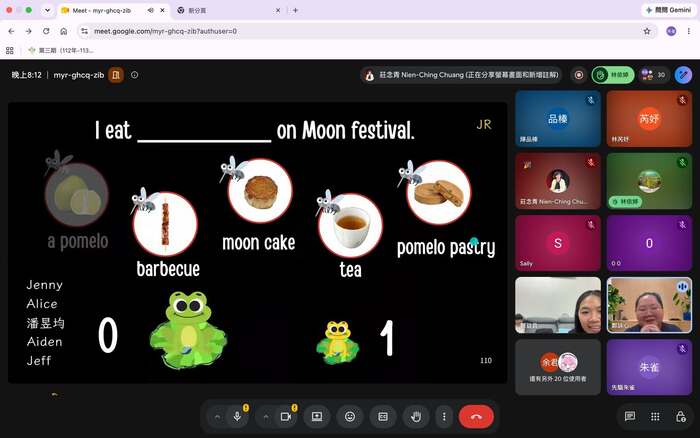The width and height of the screenshot is (700, 438).
Task: Click the name Aiden in the list
Action: point(44,342)
